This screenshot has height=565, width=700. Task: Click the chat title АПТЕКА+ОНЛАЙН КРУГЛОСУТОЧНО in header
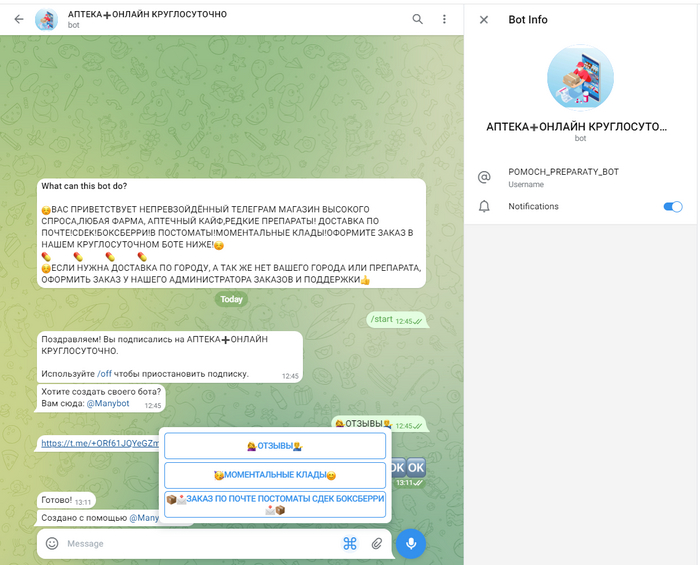[x=147, y=14]
